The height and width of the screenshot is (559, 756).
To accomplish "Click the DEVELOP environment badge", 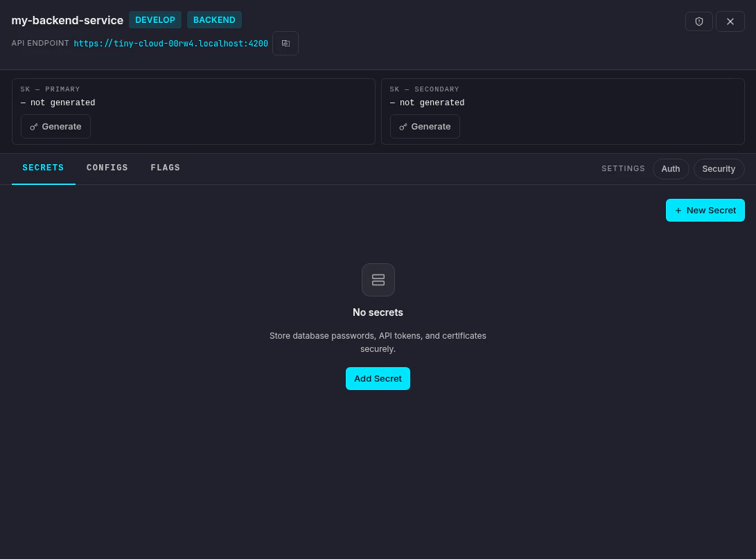I will point(155,20).
